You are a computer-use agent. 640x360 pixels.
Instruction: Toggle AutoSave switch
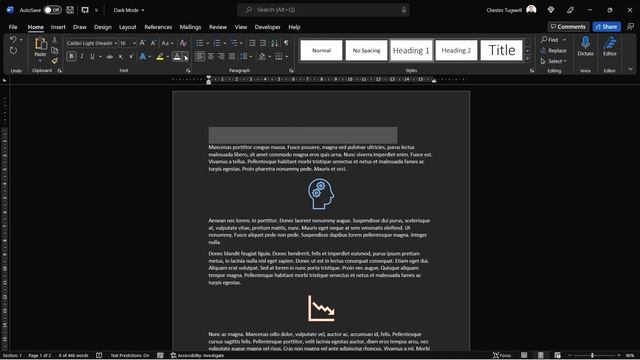point(52,10)
